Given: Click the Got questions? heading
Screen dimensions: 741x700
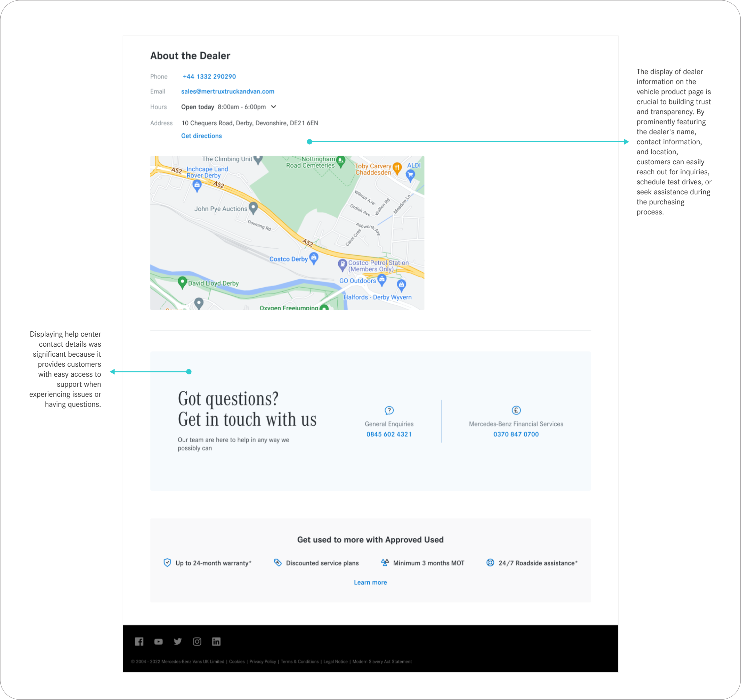Looking at the screenshot, I should point(228,399).
